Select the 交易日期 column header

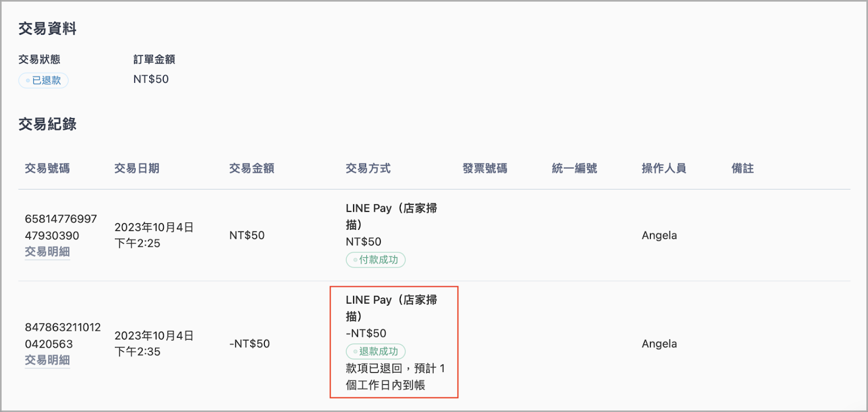137,169
